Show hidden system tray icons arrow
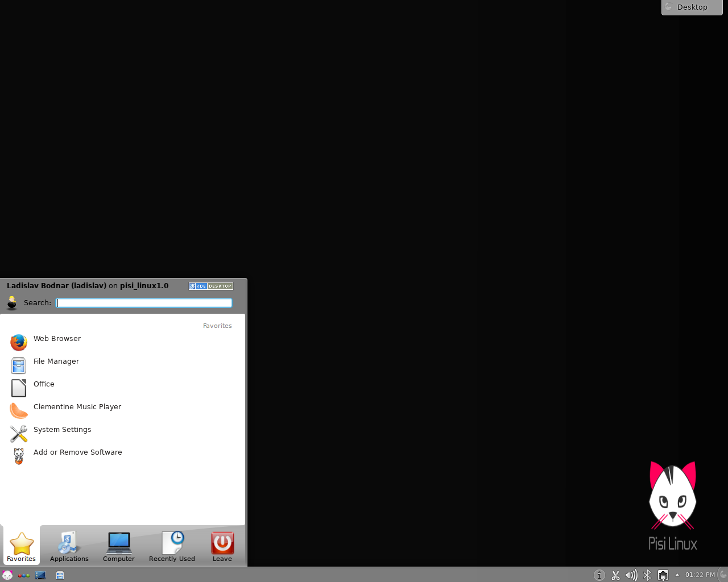The width and height of the screenshot is (728, 582). [x=677, y=575]
